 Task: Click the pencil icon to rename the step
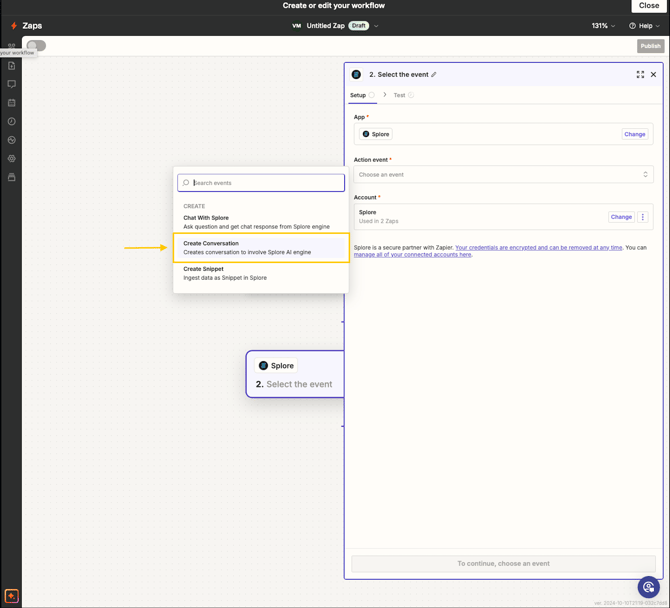[x=434, y=74]
